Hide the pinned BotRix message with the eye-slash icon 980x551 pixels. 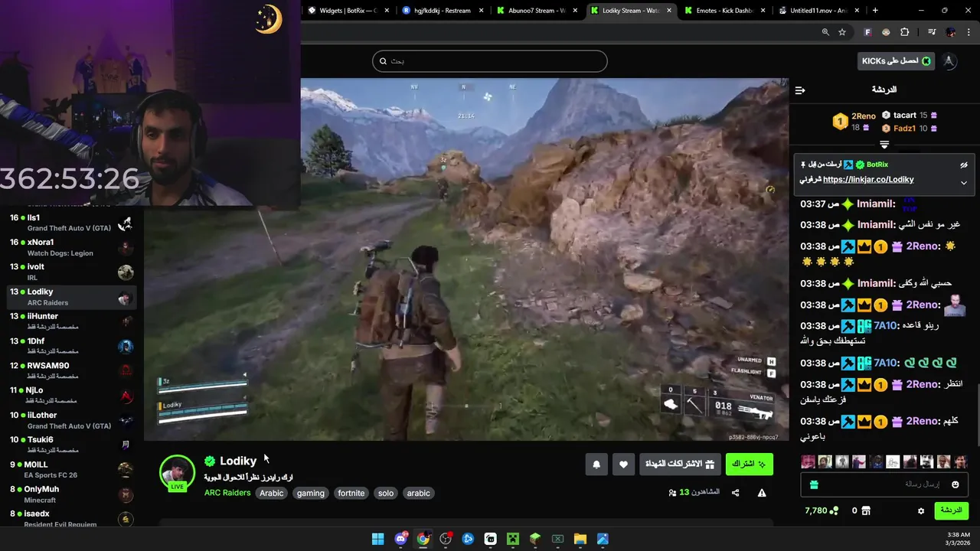pyautogui.click(x=964, y=165)
